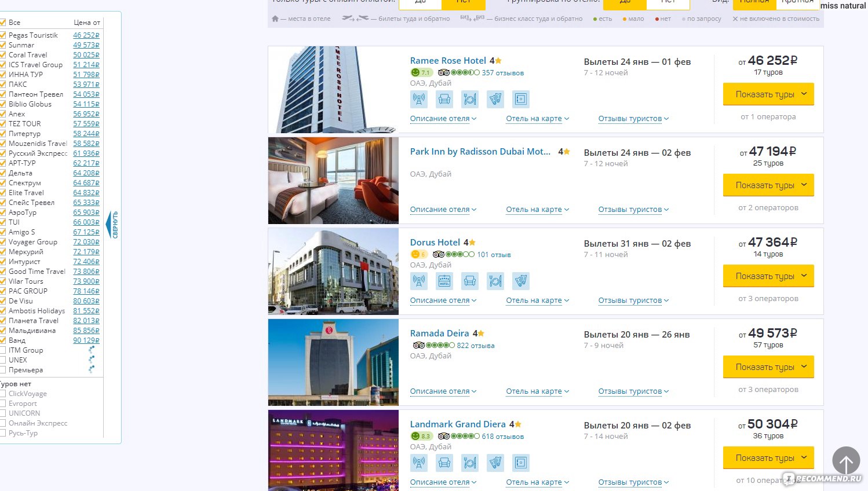Check the UNEX operator checkbox

pos(3,360)
